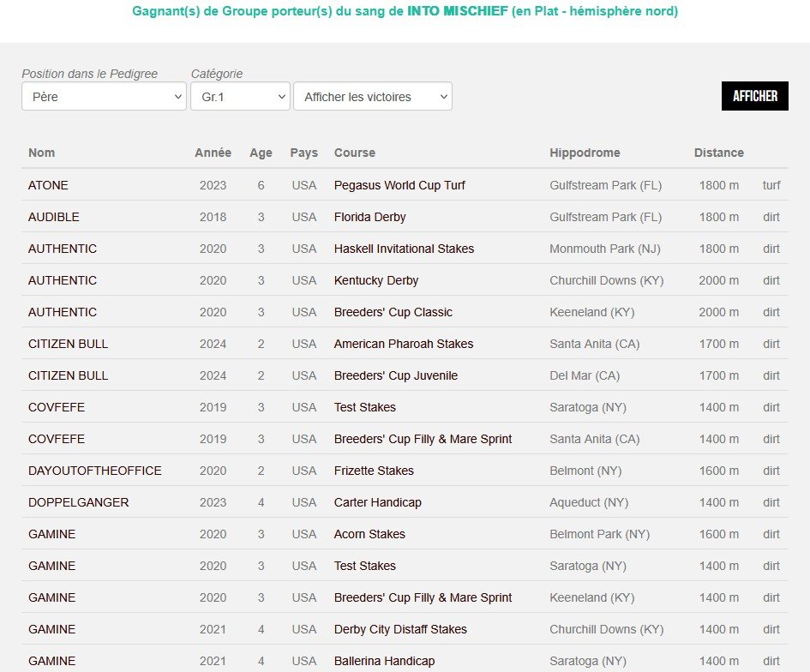The height and width of the screenshot is (672, 810).
Task: Select the Kentucky Derby race
Action: point(376,280)
